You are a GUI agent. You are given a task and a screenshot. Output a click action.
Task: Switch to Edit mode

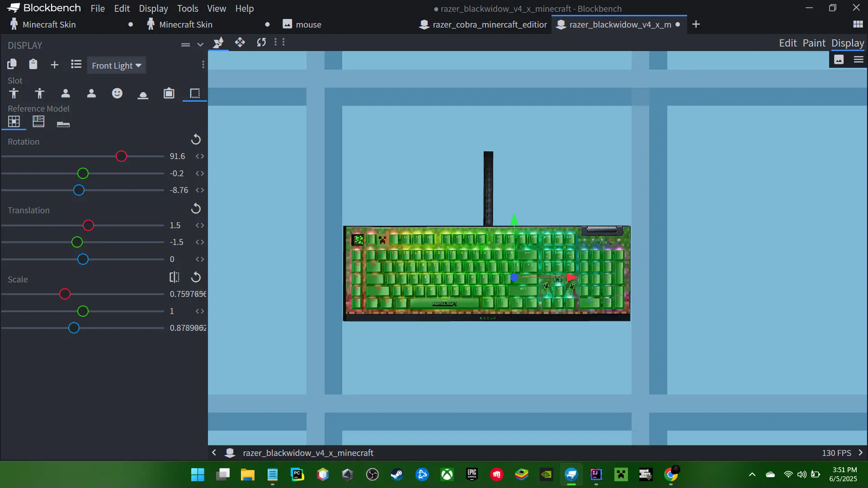click(788, 43)
